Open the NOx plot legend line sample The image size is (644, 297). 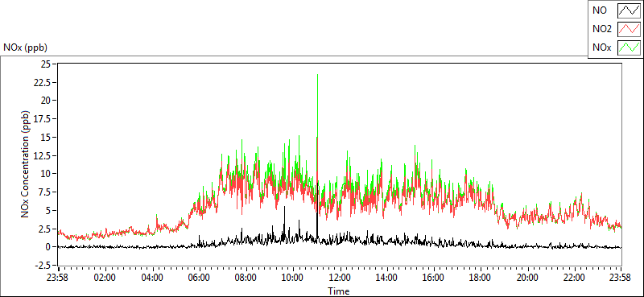[x=629, y=47]
